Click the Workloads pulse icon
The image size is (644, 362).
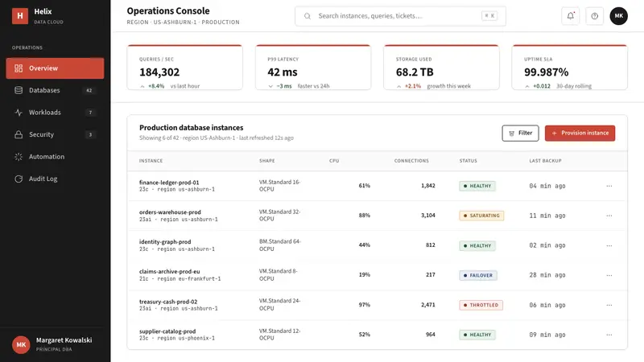[x=19, y=113]
